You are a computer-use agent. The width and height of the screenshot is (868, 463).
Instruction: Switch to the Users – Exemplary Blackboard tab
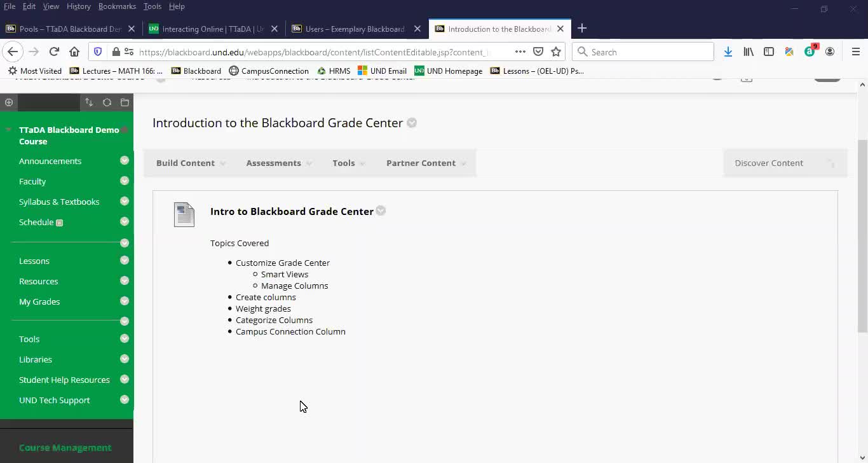(354, 29)
